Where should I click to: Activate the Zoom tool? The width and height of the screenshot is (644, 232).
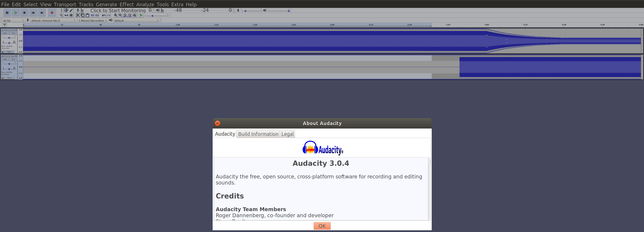(62, 15)
